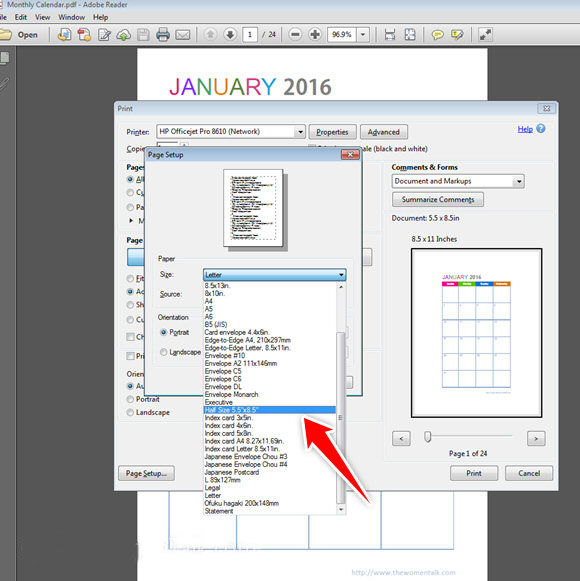
Task: Click the Print icon in toolbar
Action: (x=163, y=35)
